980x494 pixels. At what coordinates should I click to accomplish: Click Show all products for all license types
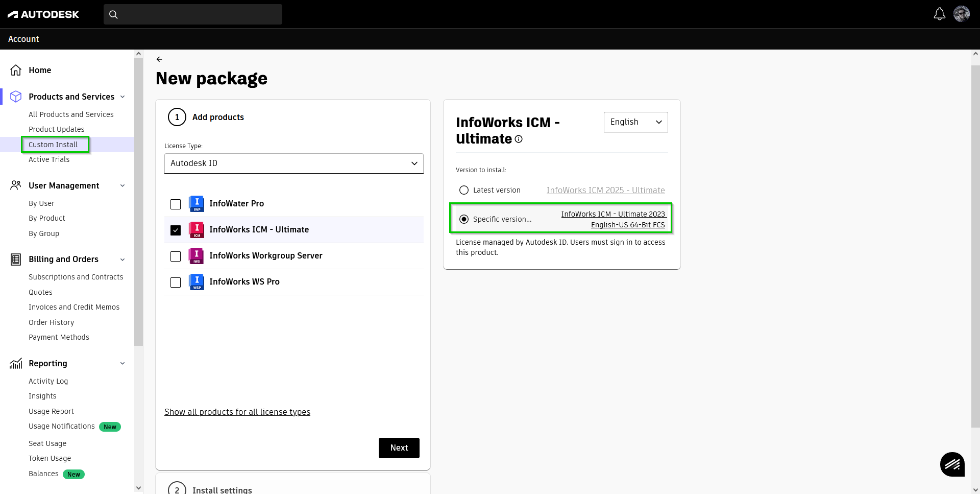pos(237,412)
